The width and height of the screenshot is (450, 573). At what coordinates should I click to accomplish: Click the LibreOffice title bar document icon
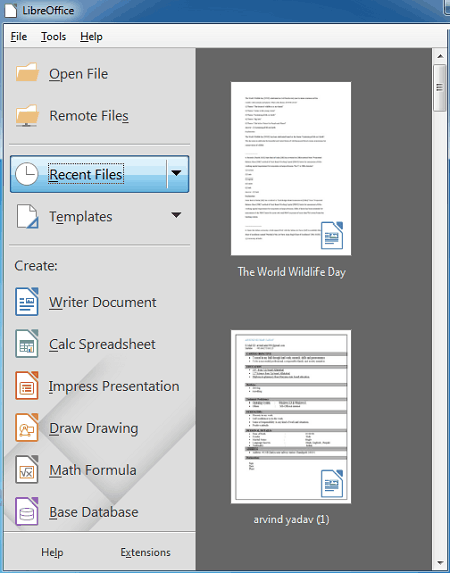(x=10, y=10)
